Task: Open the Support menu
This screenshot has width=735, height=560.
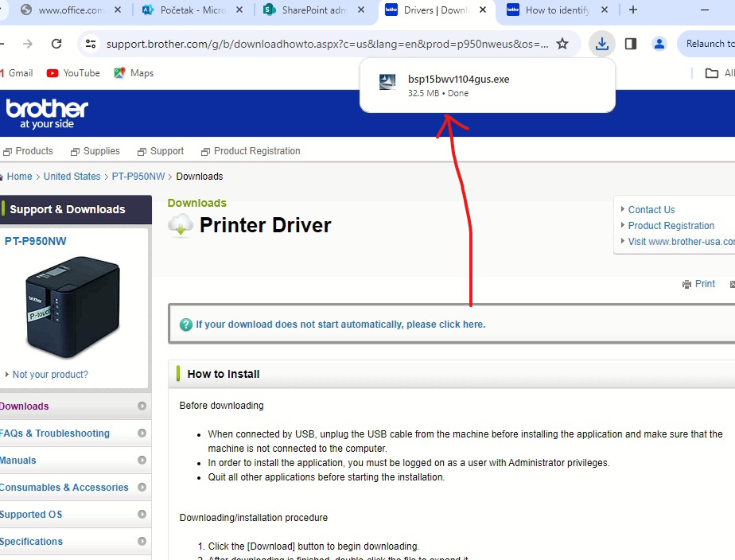Action: (x=161, y=151)
